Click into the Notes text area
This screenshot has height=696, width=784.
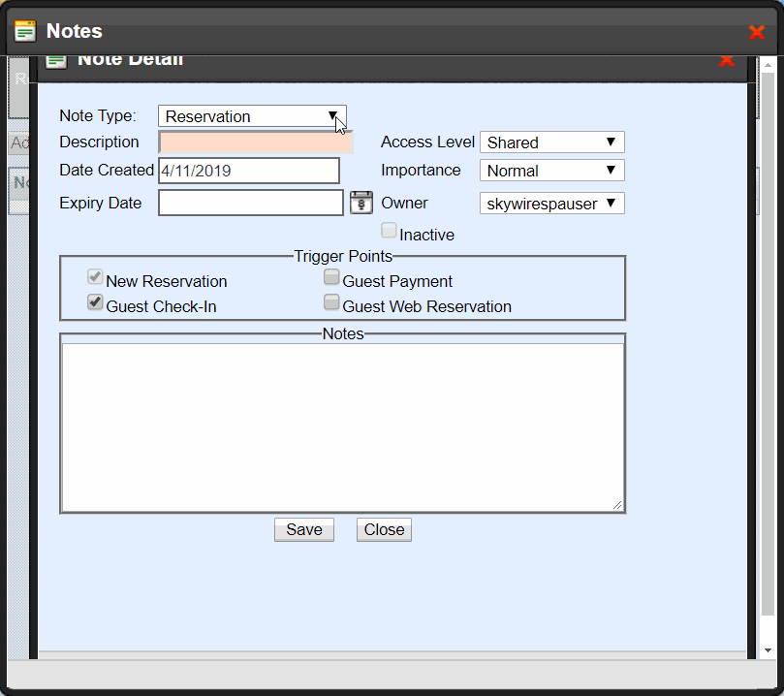click(342, 427)
